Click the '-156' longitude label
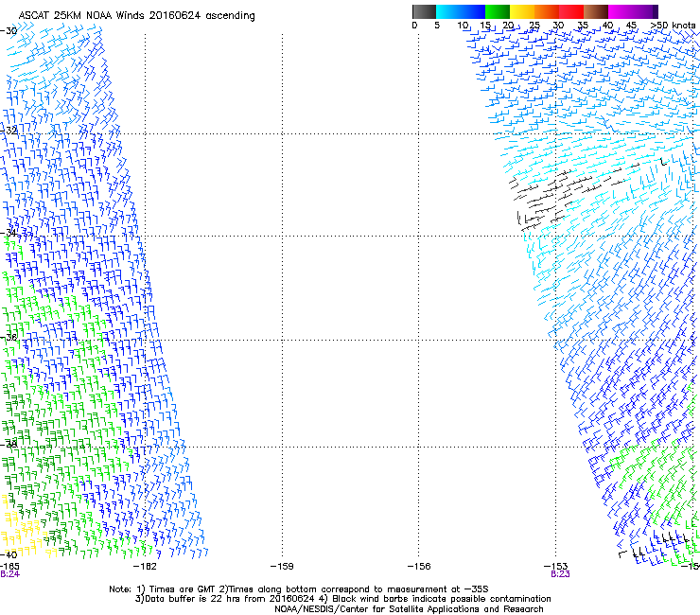The height and width of the screenshot is (615, 700). pyautogui.click(x=419, y=567)
